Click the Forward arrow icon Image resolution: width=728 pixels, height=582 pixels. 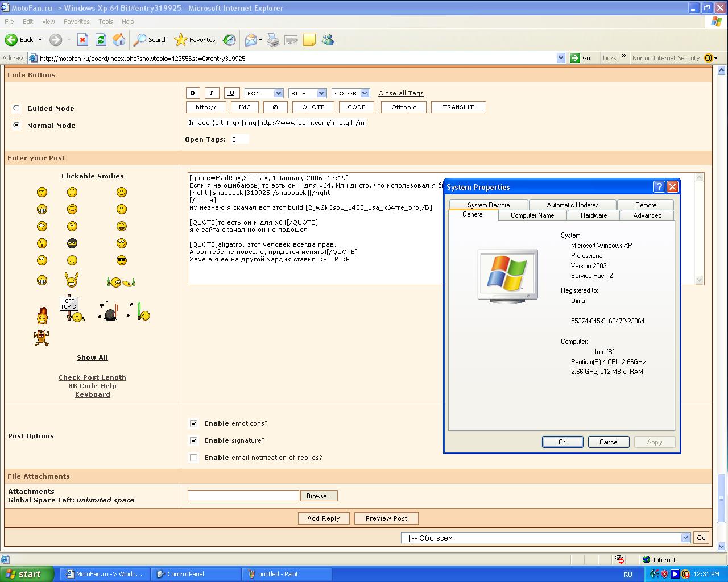(56, 40)
